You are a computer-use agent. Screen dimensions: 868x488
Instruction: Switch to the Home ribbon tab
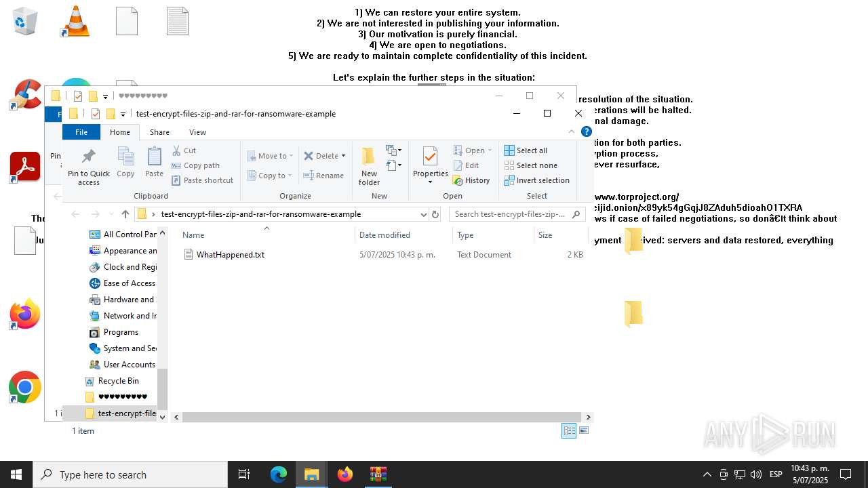click(x=120, y=132)
